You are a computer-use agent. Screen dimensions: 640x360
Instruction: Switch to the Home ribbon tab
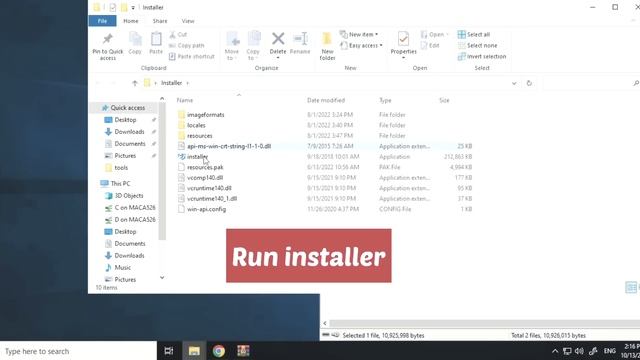(x=131, y=21)
